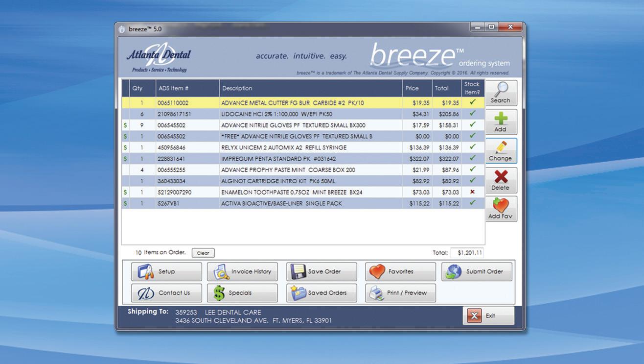The width and height of the screenshot is (644, 364).
Task: Select the ALGINOT CARTRIDGE INTRO KIT row
Action: click(303, 181)
